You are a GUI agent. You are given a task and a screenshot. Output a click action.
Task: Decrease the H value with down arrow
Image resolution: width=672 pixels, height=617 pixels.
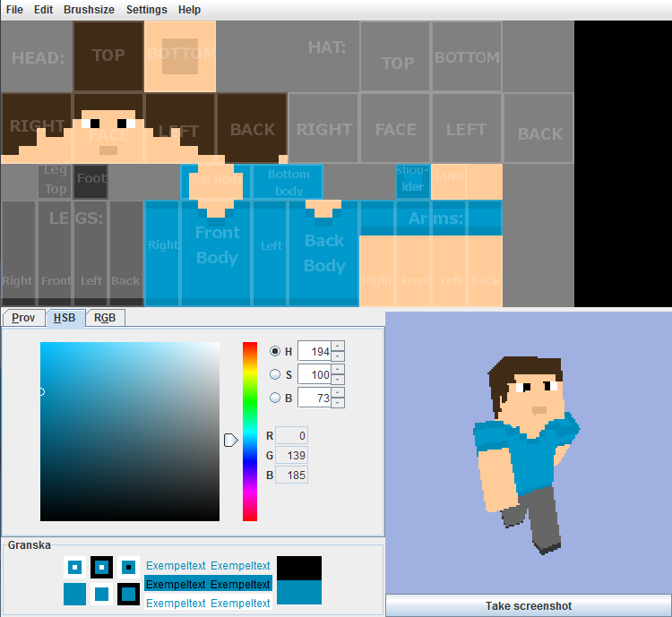(338, 356)
